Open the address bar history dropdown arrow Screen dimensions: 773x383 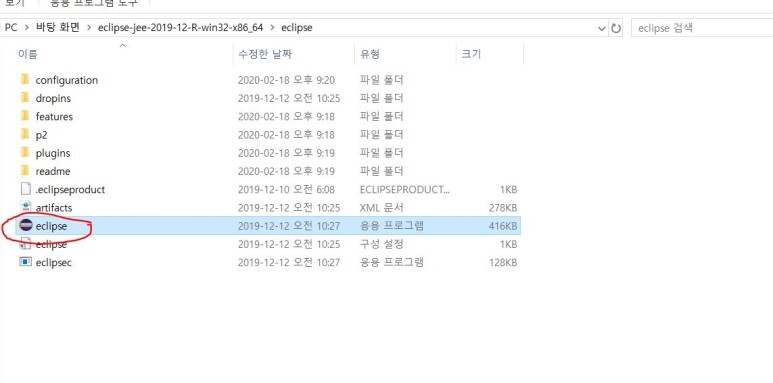click(x=601, y=29)
